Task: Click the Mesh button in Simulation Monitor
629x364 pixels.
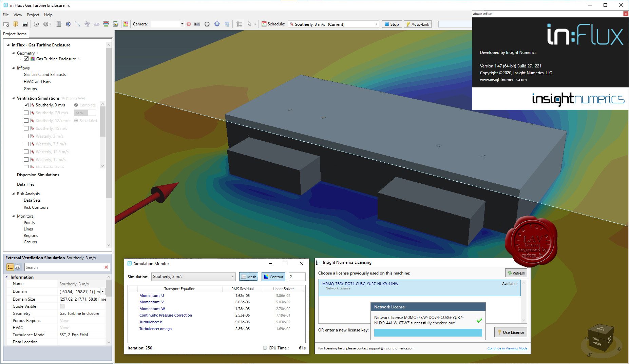Action: tap(249, 277)
